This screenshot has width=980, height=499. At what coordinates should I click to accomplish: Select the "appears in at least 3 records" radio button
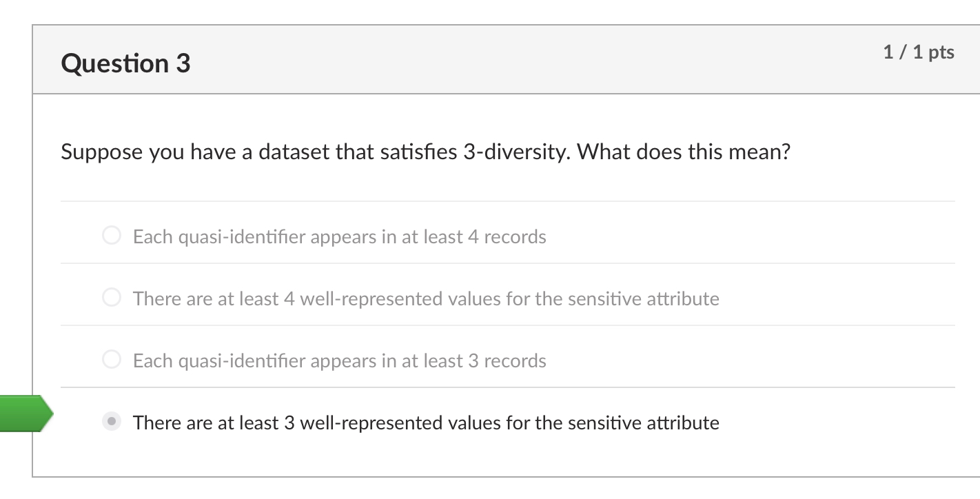(111, 359)
